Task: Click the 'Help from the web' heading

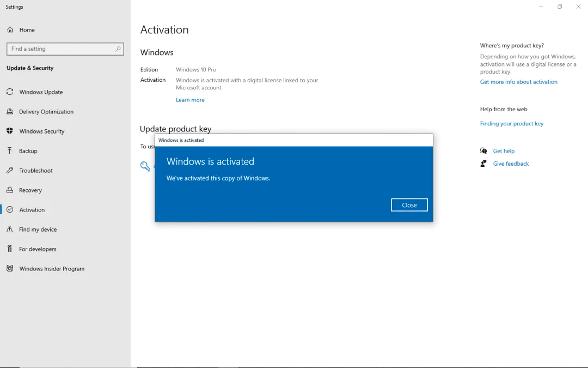Action: pos(504,109)
